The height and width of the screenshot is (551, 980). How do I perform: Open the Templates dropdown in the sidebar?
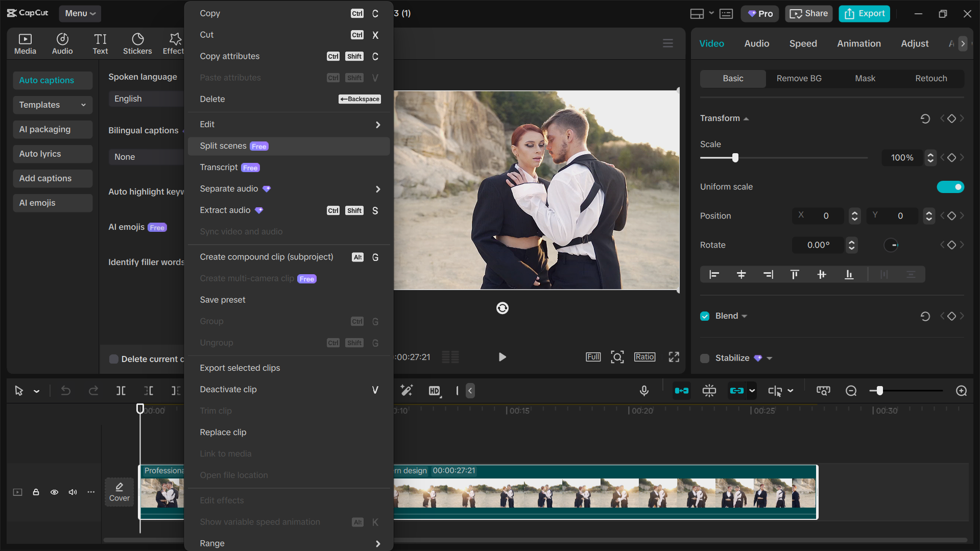pyautogui.click(x=52, y=105)
